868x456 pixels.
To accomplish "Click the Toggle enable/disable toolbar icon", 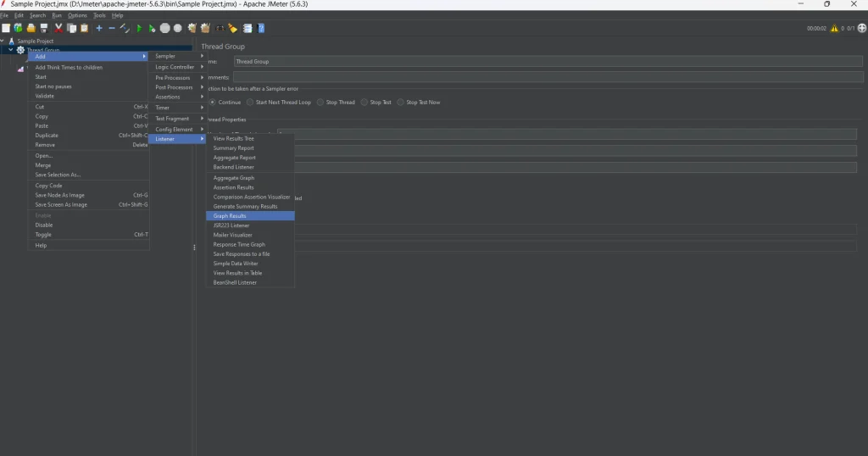I will tap(125, 28).
